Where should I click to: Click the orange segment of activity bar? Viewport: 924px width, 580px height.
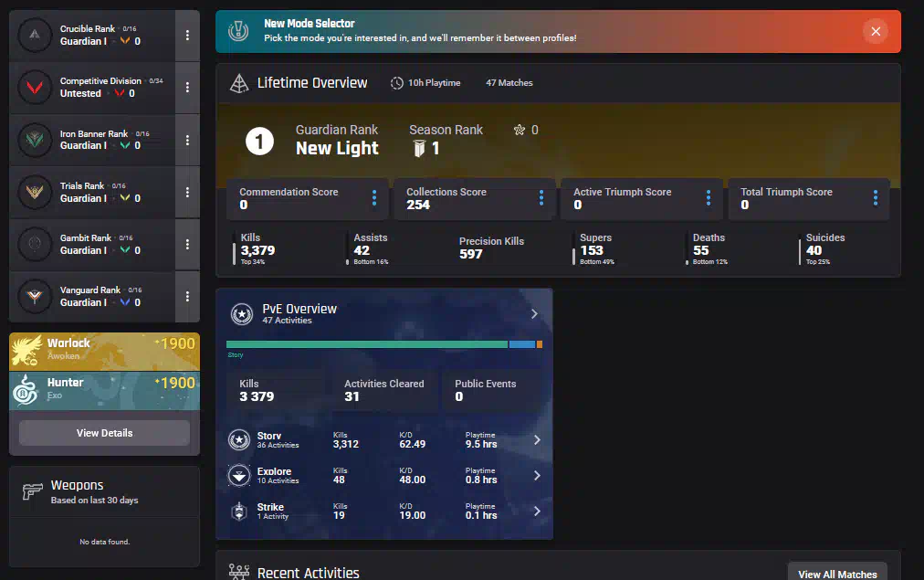[x=540, y=344]
